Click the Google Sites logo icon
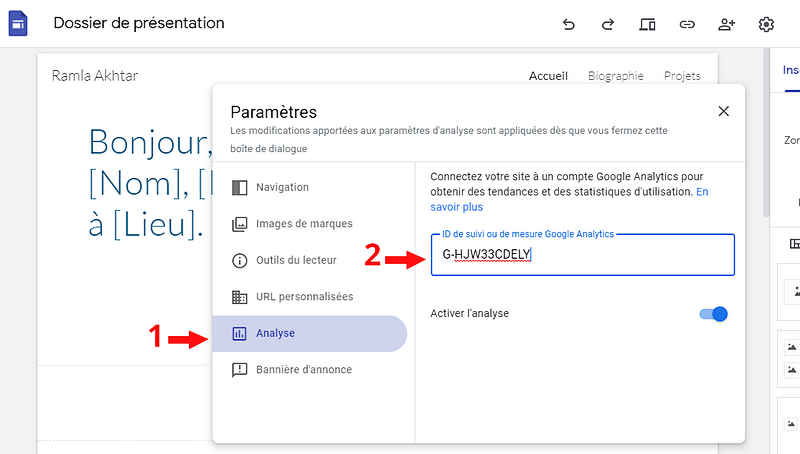Screen dimensions: 800x454 pos(19,23)
